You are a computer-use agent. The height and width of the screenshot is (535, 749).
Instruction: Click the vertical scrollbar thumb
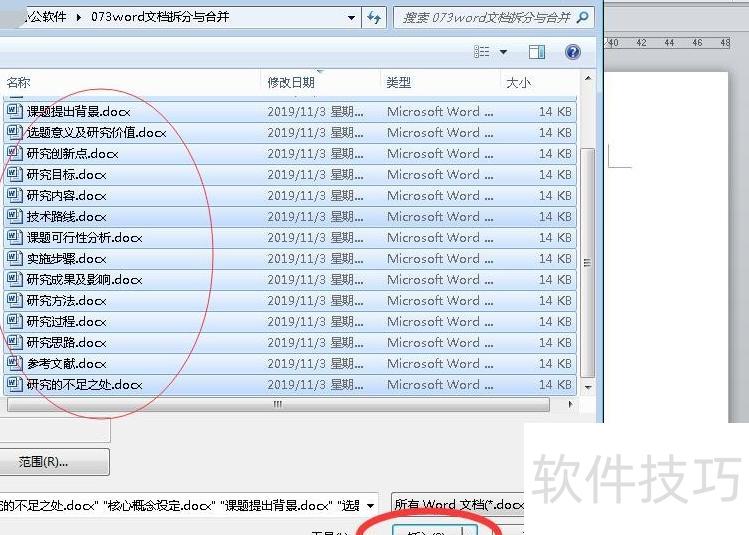pos(588,263)
